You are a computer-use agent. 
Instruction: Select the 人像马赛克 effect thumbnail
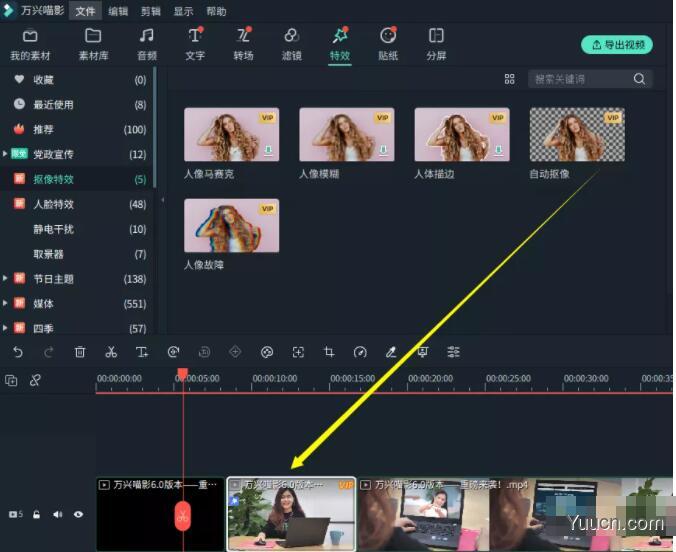point(232,135)
